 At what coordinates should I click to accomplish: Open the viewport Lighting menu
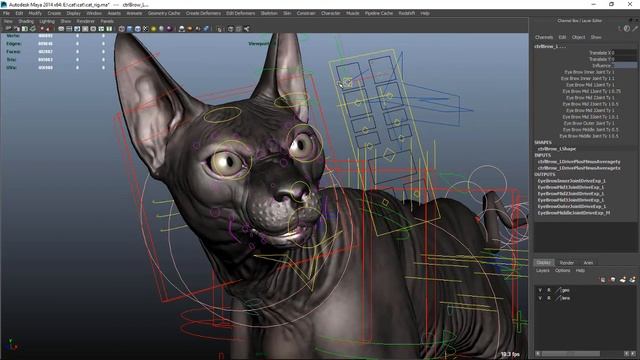(x=47, y=21)
